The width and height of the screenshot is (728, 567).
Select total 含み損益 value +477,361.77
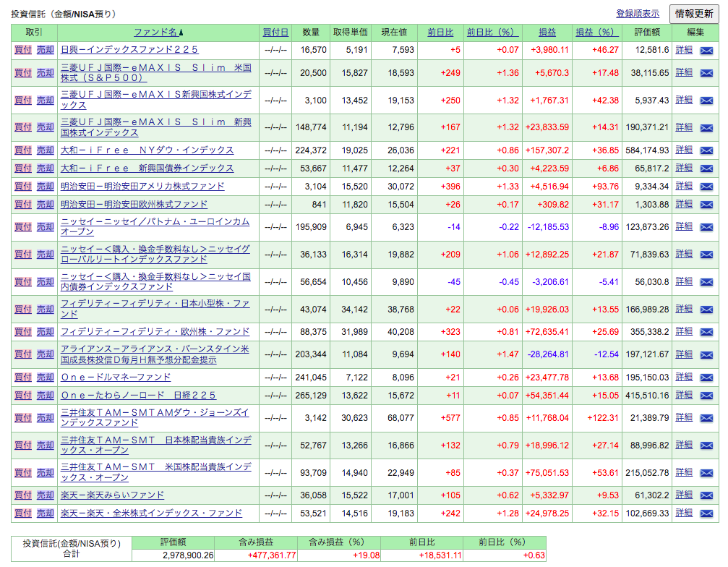(x=272, y=555)
